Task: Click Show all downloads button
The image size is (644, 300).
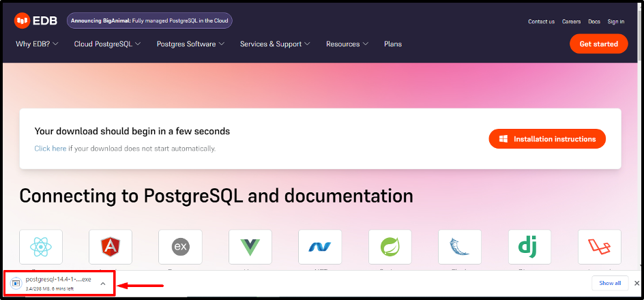Action: point(610,283)
